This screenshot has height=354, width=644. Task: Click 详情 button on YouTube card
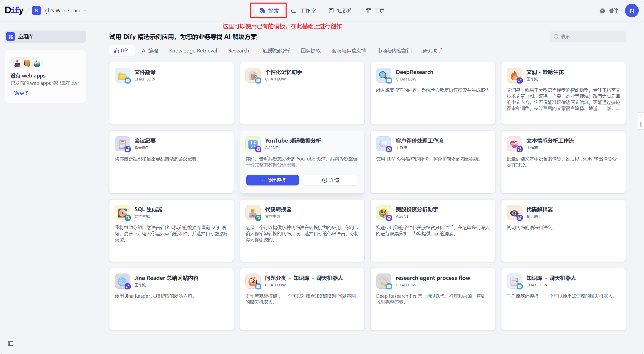tap(330, 180)
